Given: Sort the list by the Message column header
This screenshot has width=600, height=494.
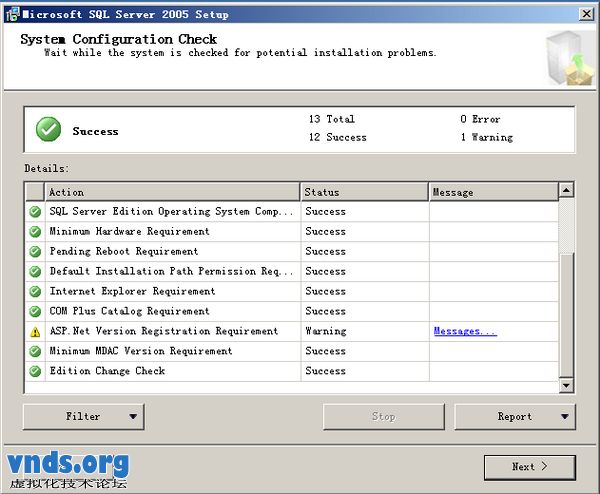Looking at the screenshot, I should [x=493, y=192].
